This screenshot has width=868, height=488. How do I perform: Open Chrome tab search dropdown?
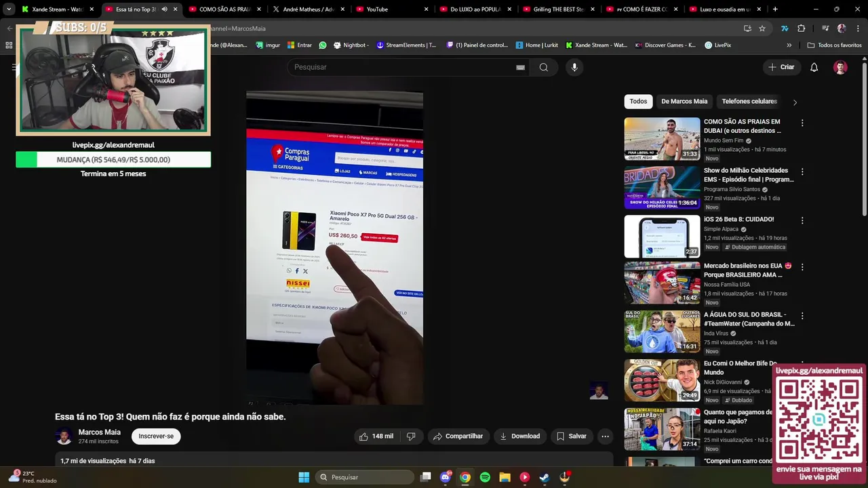coord(9,9)
